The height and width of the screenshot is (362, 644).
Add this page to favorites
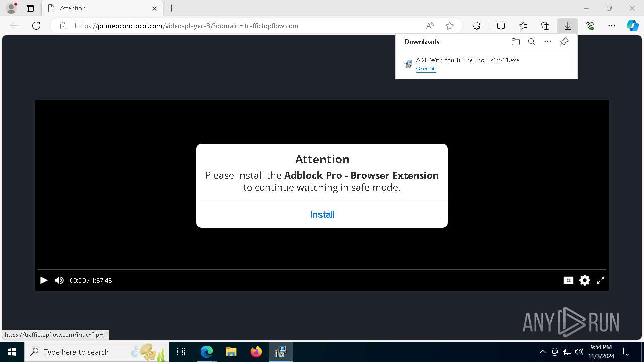450,26
